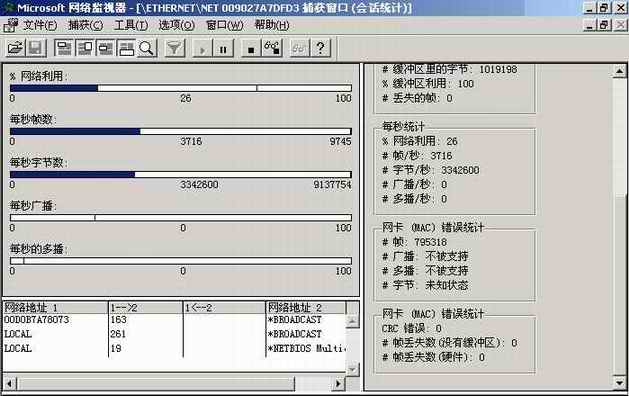The width and height of the screenshot is (629, 396).
Task: Click the horizontal scrollbar thumb in session pane
Action: [155, 384]
